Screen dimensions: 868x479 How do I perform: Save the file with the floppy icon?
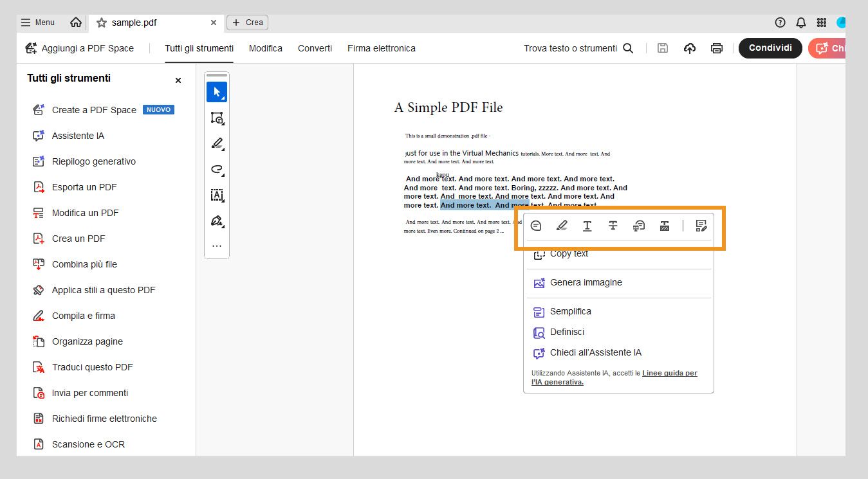coord(663,48)
